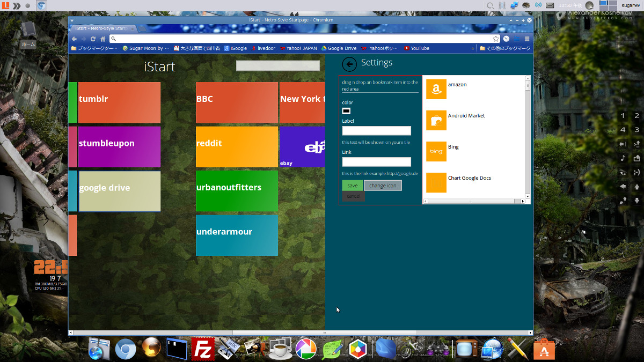Bookmark this page with the star

(496, 39)
